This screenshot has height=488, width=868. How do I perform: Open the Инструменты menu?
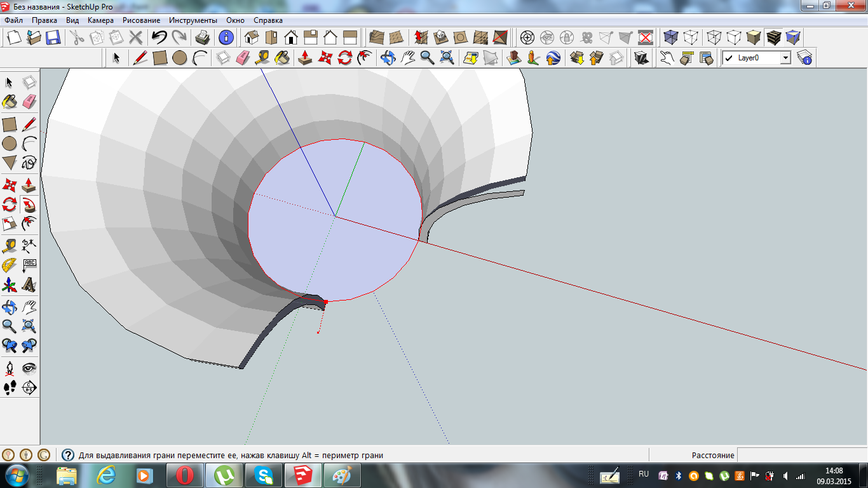pyautogui.click(x=193, y=20)
